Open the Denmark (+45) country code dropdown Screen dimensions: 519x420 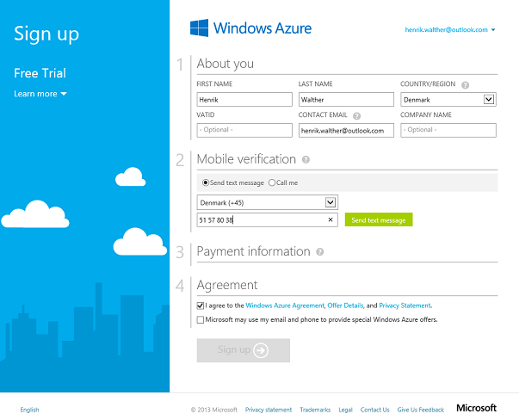[x=268, y=202]
